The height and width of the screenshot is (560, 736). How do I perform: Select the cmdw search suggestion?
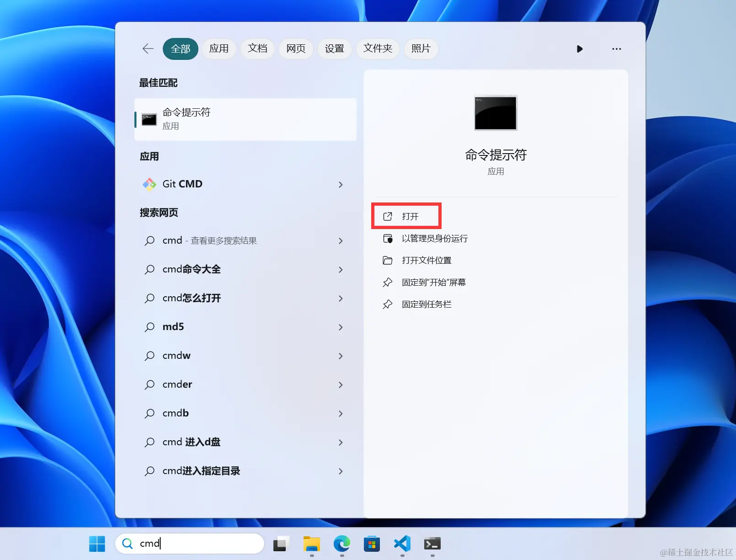coord(245,356)
